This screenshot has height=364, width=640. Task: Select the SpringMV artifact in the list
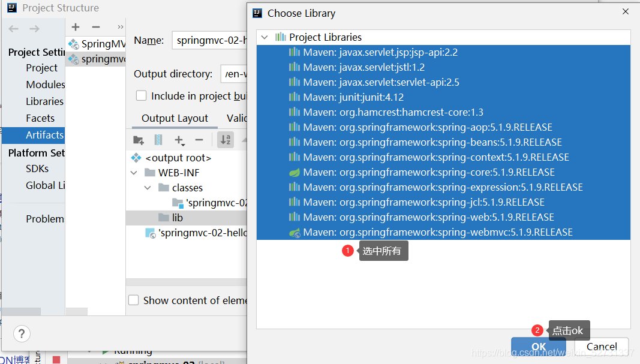click(x=97, y=44)
